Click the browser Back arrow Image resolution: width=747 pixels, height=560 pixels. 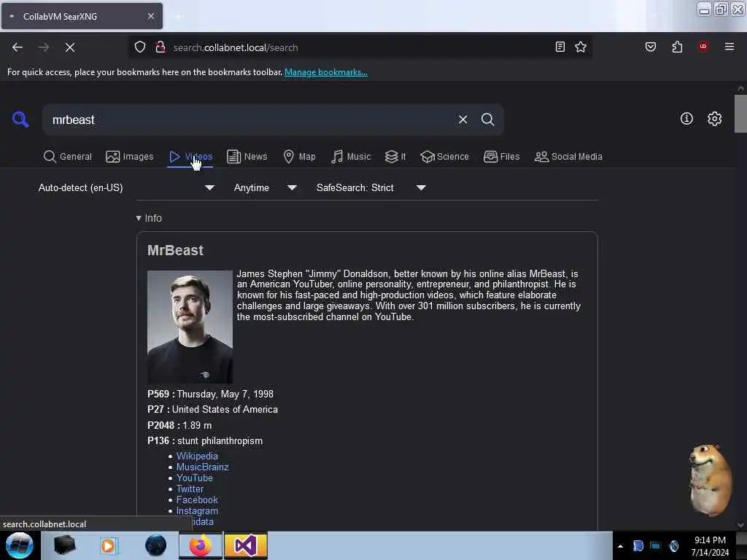[x=18, y=47]
